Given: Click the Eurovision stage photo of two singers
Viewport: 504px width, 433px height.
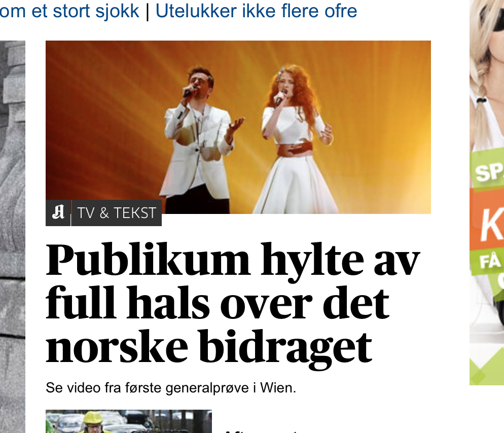Looking at the screenshot, I should [x=238, y=127].
